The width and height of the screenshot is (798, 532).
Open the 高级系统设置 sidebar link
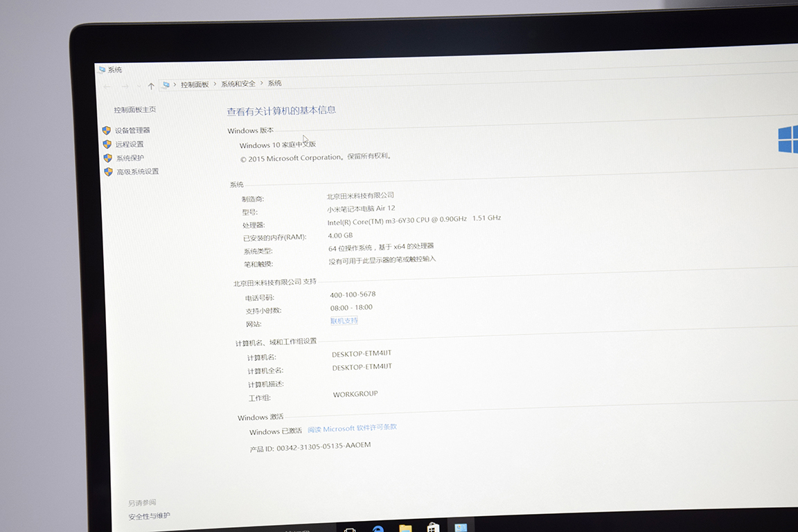click(137, 172)
